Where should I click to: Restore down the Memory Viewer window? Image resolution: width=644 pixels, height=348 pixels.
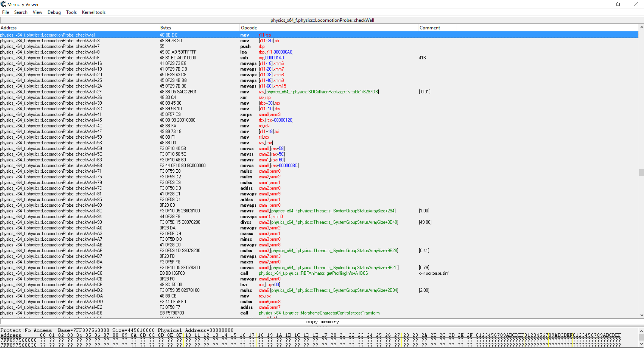(618, 4)
